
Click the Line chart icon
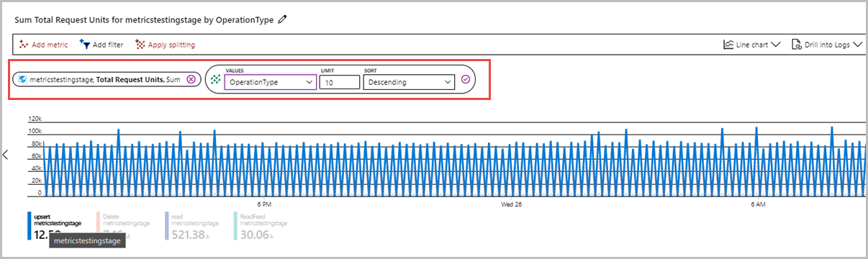(x=728, y=45)
